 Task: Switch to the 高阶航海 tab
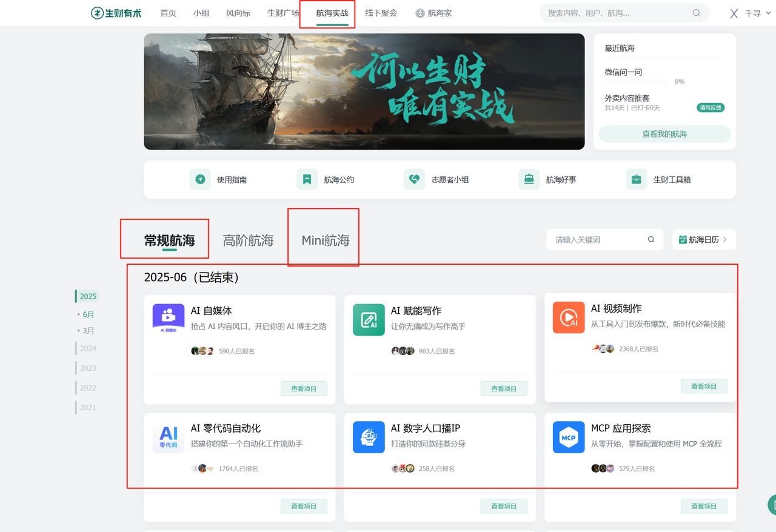click(x=249, y=241)
